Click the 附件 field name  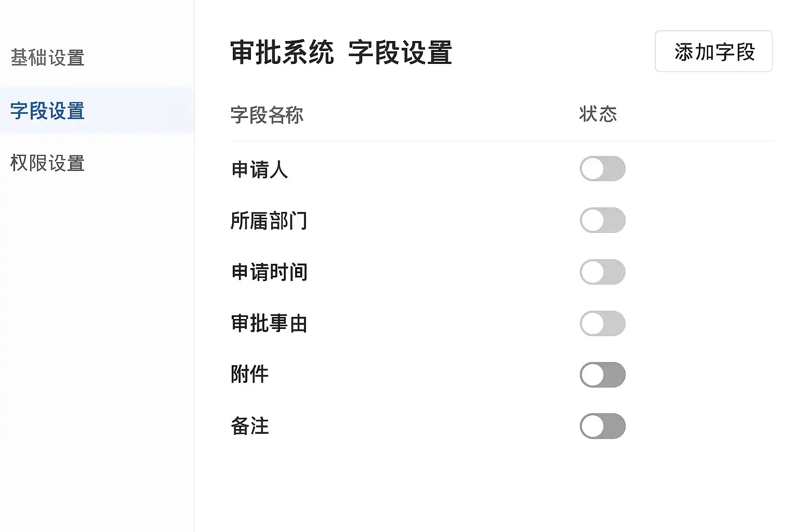pyautogui.click(x=249, y=374)
